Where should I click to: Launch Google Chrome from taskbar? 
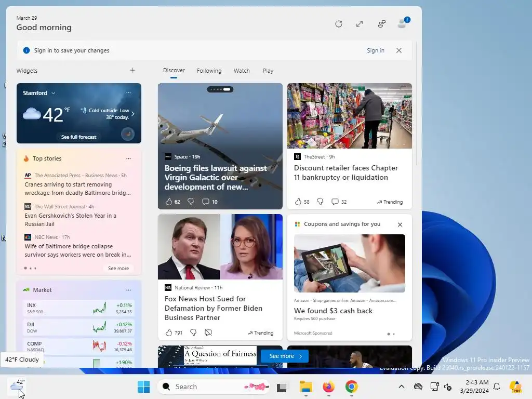click(352, 387)
